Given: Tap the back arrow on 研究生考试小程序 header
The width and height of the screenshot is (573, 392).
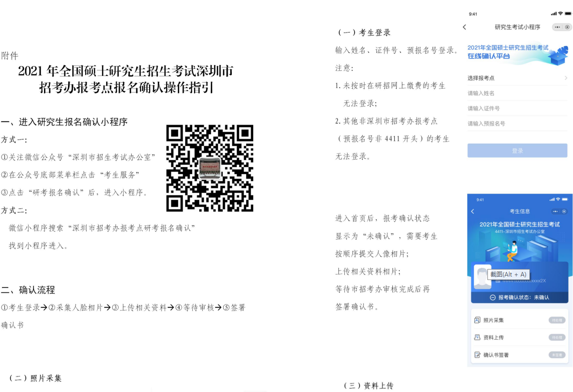Looking at the screenshot, I should (x=464, y=27).
